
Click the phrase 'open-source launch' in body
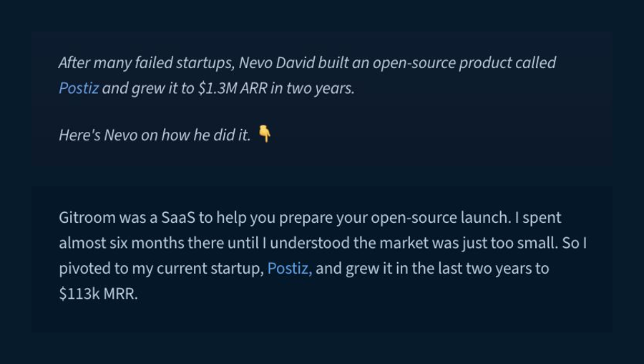(x=440, y=217)
